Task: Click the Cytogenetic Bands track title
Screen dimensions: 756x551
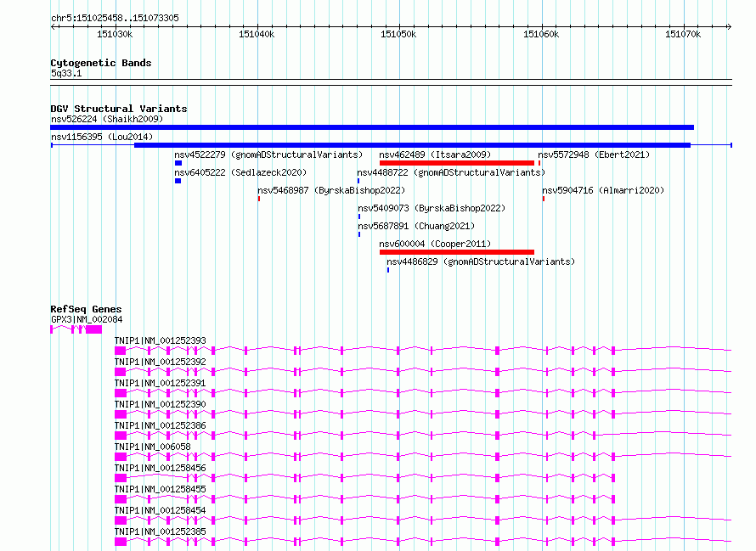Action: pyautogui.click(x=101, y=63)
